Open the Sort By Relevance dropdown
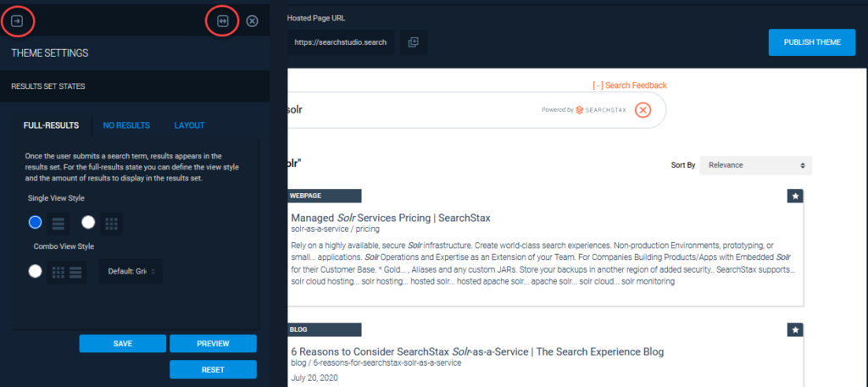This screenshot has width=868, height=387. click(x=755, y=165)
